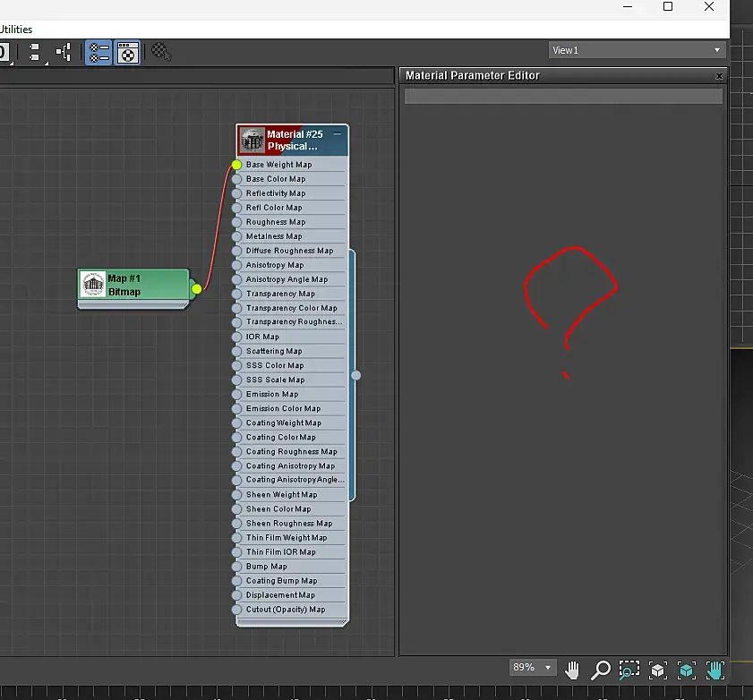
Task: Close the Material Parameter Editor panel
Action: 719,76
